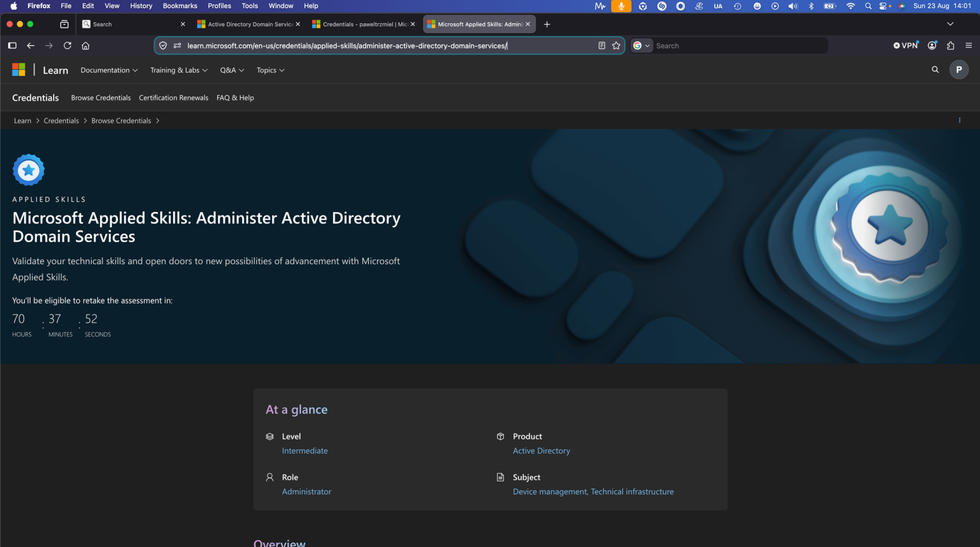Click the Microsoft logo
The image size is (980, 547).
pyautogui.click(x=19, y=70)
